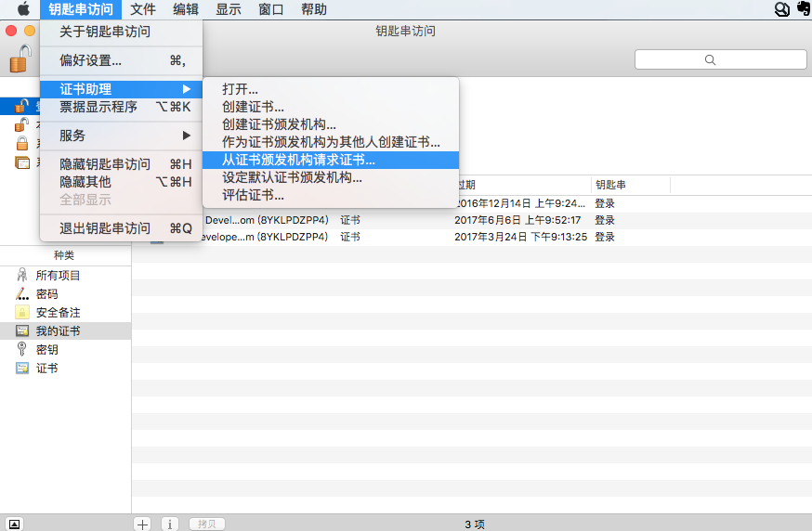Choose 隐藏其他 menu item
Viewport: 812px width, 531px height.
click(x=121, y=182)
